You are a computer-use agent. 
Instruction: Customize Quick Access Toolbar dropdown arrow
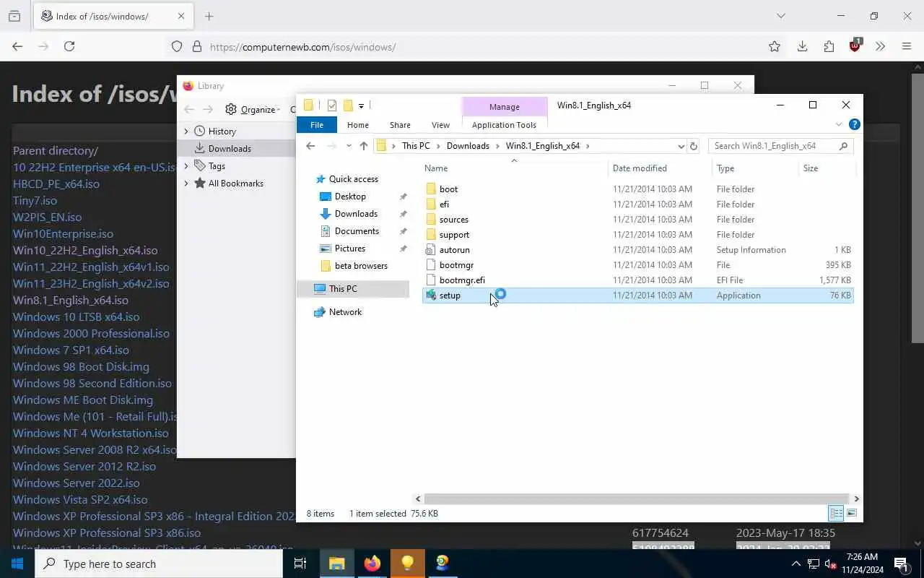[361, 105]
